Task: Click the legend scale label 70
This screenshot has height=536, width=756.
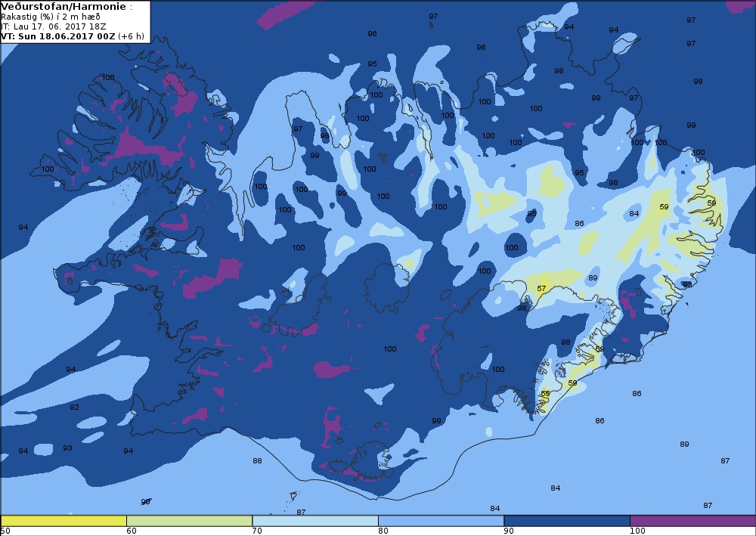Action: point(257,531)
